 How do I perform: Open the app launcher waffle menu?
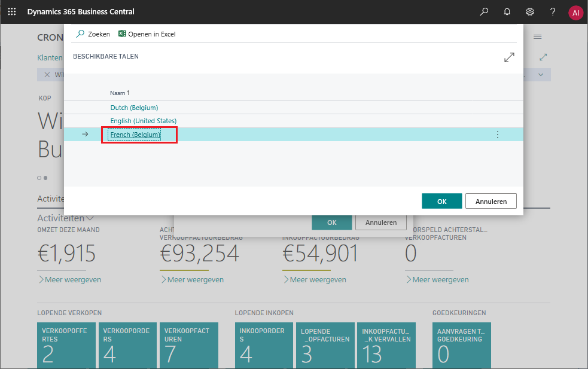(x=11, y=11)
